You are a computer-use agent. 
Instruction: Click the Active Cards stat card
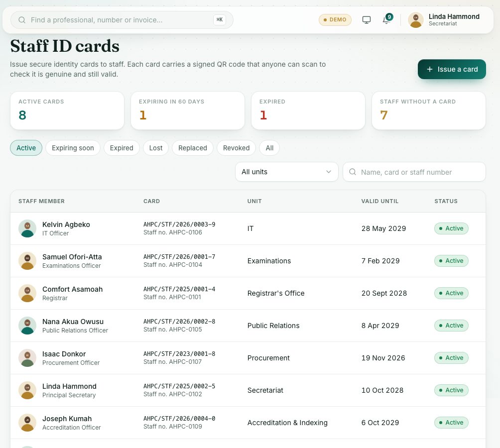pos(67,111)
